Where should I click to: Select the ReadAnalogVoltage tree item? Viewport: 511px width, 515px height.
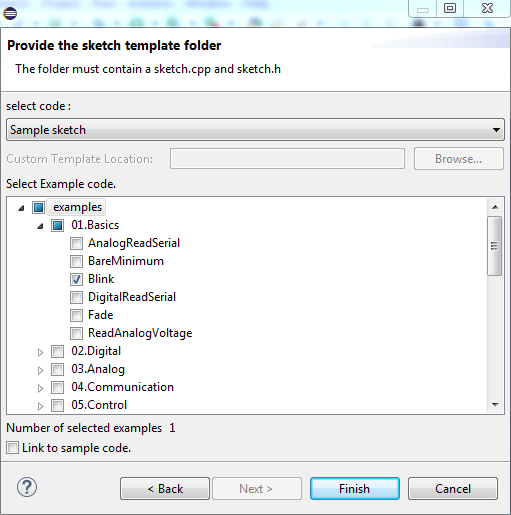pos(140,333)
